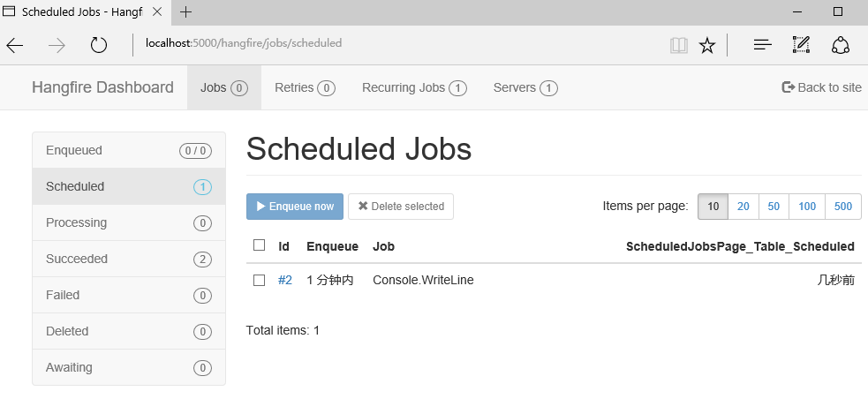
Task: Click the Console.WriteLine job cell
Action: coord(424,280)
